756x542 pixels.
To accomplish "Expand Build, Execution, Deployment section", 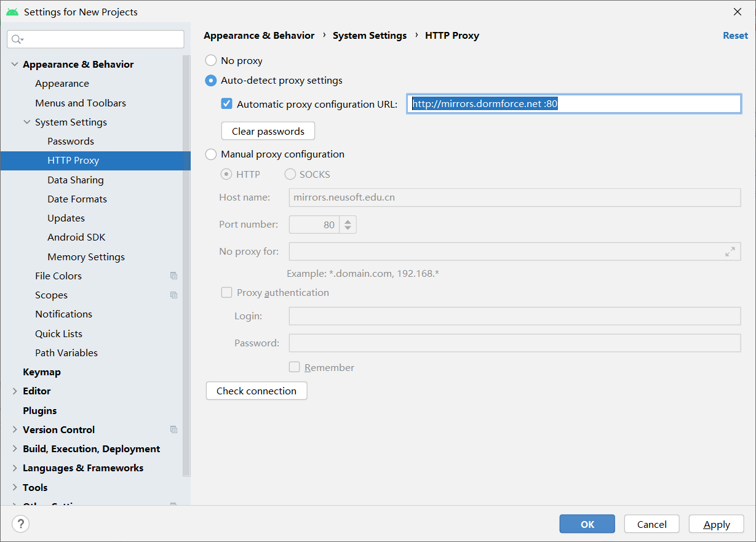I will tap(15, 449).
